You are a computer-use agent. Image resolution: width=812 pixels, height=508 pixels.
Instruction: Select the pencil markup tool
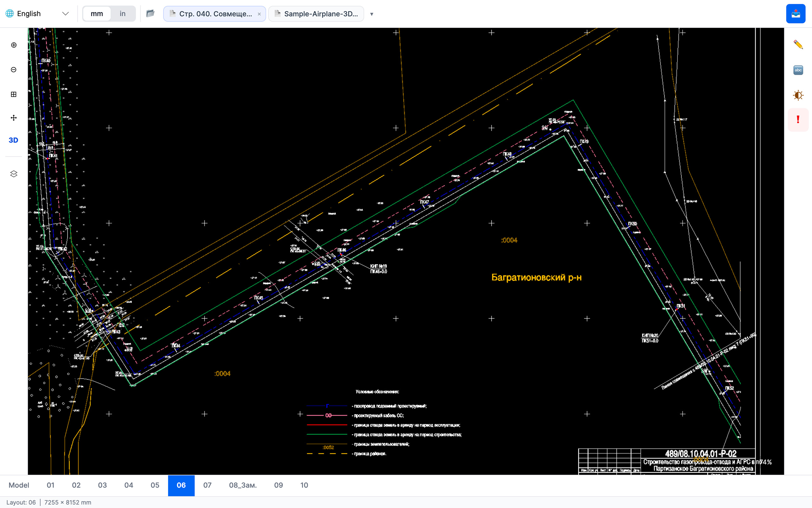[798, 44]
